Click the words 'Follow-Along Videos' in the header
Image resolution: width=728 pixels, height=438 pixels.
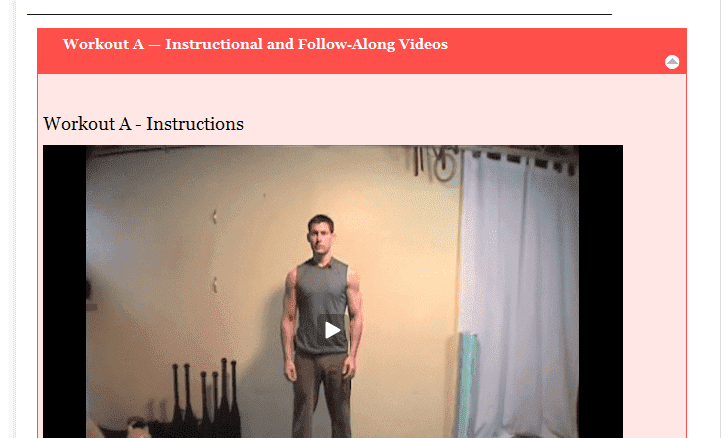[372, 44]
